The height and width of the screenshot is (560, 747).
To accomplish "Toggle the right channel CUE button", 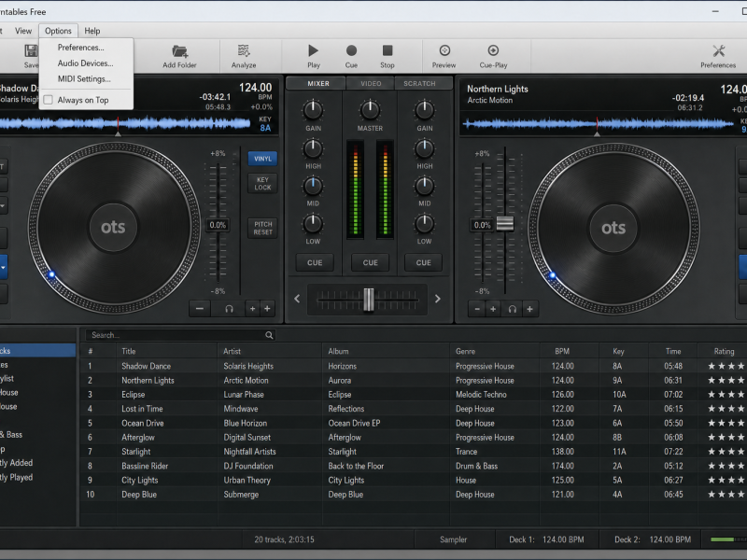I will click(x=423, y=262).
